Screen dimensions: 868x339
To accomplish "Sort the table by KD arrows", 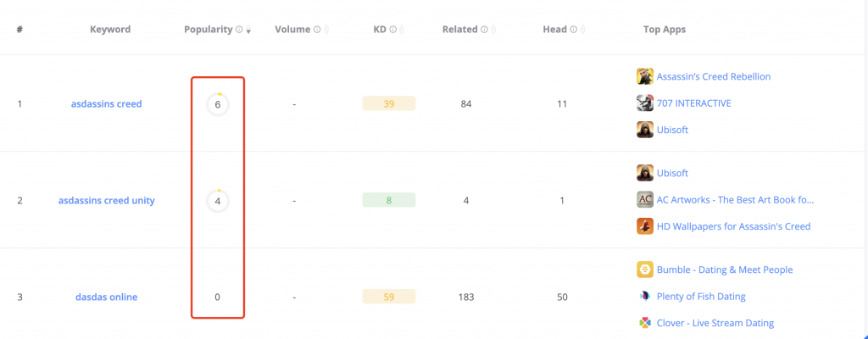I will [x=402, y=30].
